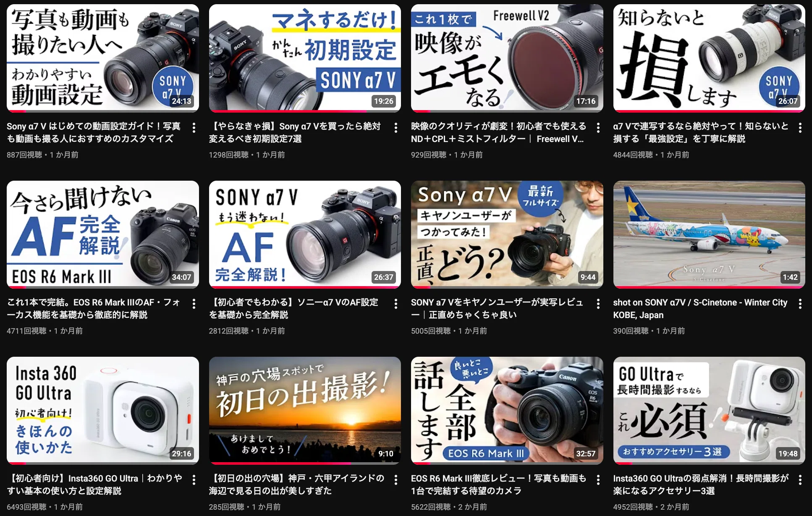Click the text 929回視聴・1 か月前
This screenshot has height=516, width=812.
[447, 155]
